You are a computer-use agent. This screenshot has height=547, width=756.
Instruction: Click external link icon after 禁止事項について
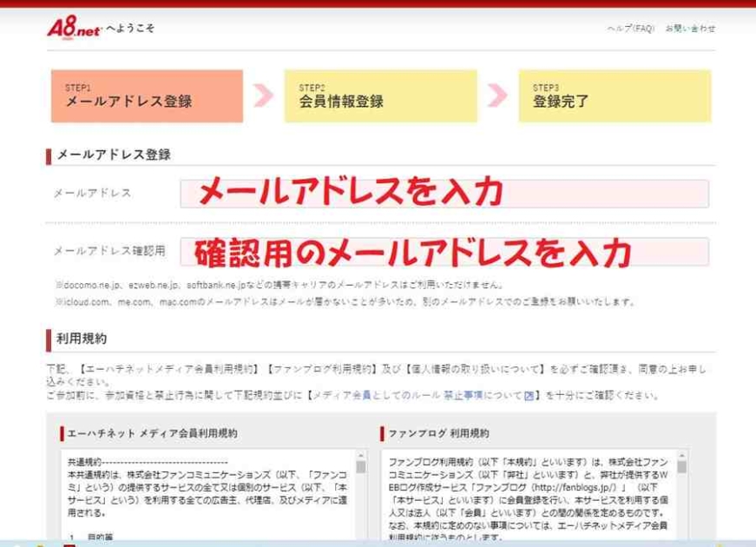coord(529,396)
